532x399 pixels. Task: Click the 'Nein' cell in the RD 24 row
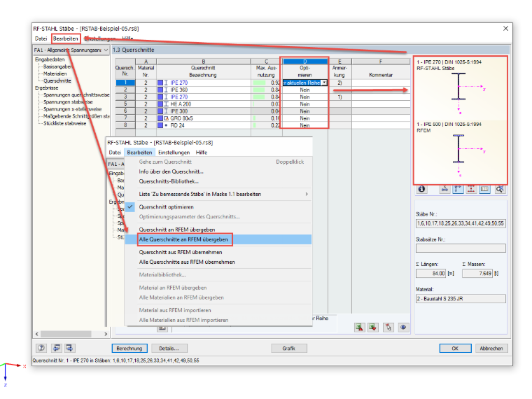point(304,125)
